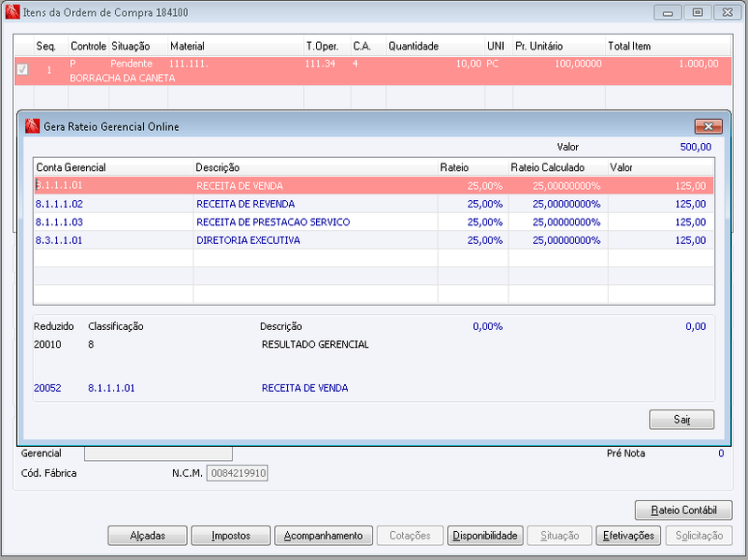This screenshot has height=560, width=748.
Task: Click the Pendente status cell
Action: point(131,64)
